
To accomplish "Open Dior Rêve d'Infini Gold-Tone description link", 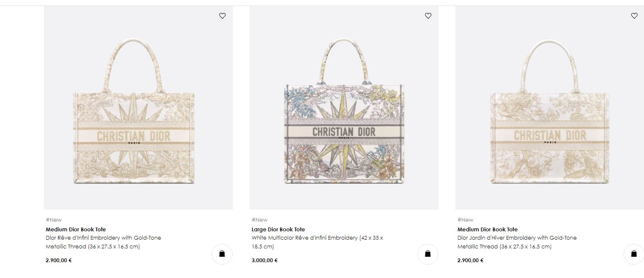I will (x=103, y=238).
